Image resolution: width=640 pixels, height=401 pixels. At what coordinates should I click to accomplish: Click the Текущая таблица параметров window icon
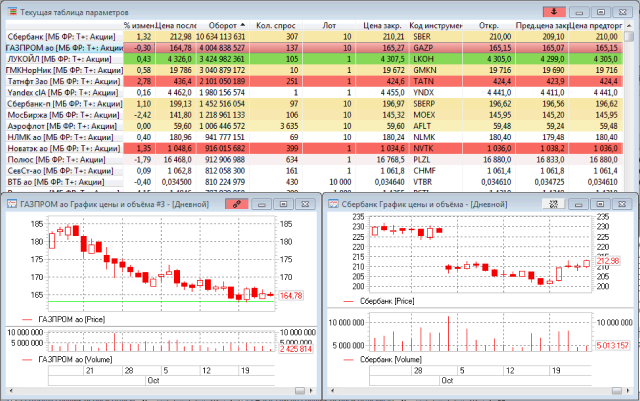click(x=10, y=9)
